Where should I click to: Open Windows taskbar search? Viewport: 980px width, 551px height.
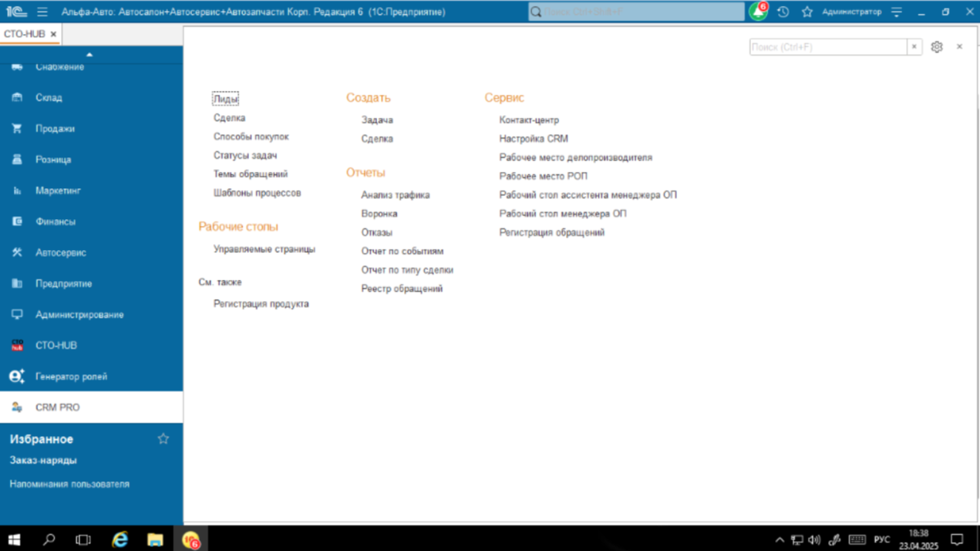[x=49, y=539]
